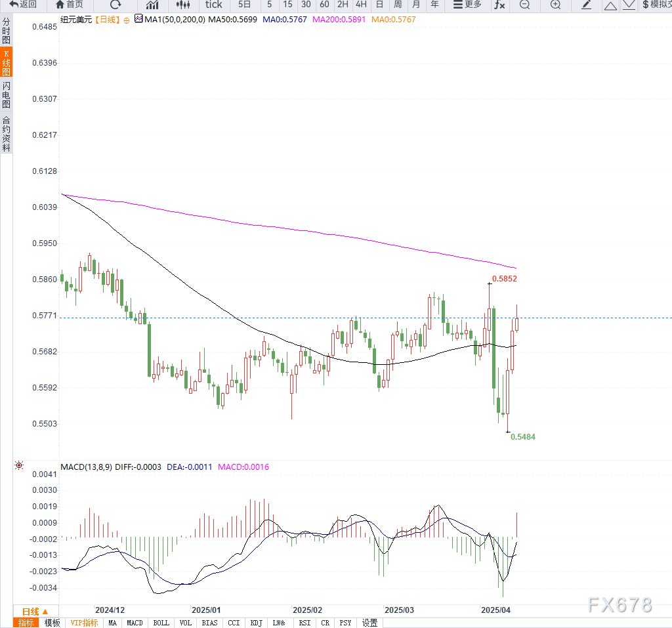Click the 2025/01 date axis label
This screenshot has height=628, width=672.
[x=206, y=610]
